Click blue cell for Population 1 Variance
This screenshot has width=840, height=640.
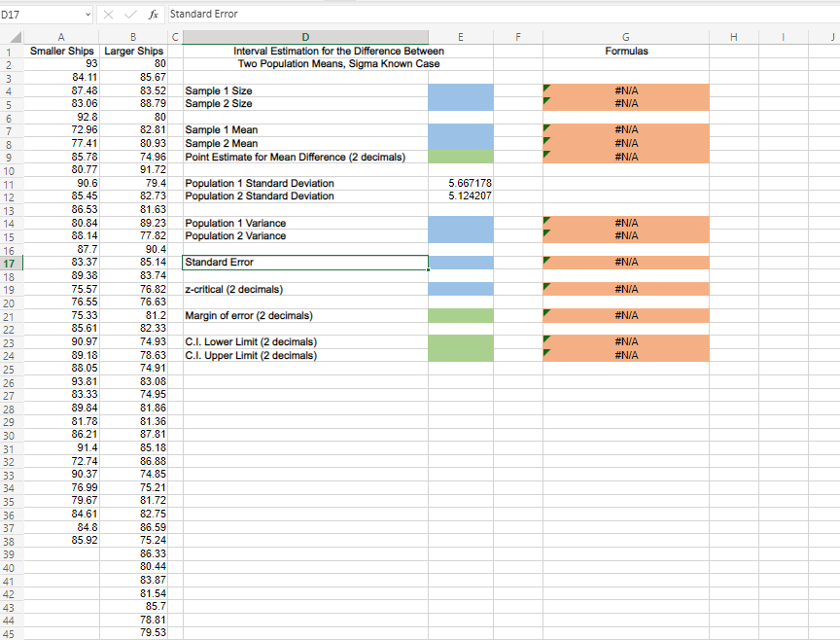coord(461,223)
